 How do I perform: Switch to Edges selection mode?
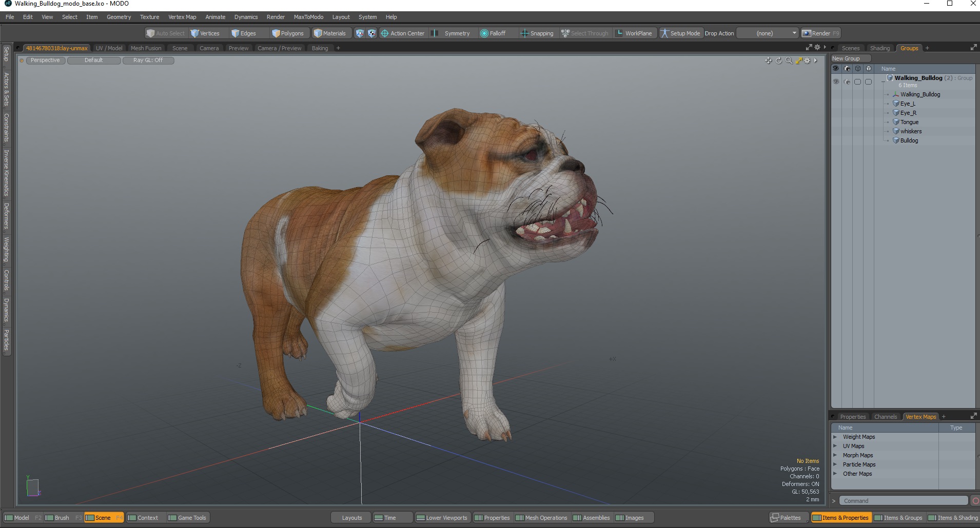(x=244, y=33)
